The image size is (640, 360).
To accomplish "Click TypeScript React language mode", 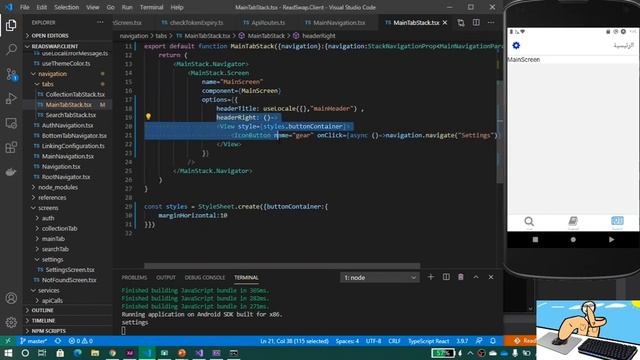I will click(x=428, y=341).
